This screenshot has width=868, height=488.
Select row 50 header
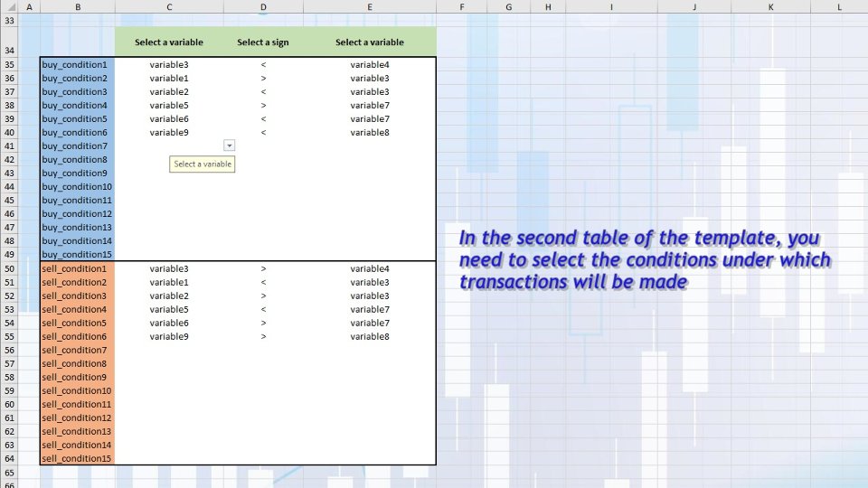coord(9,269)
